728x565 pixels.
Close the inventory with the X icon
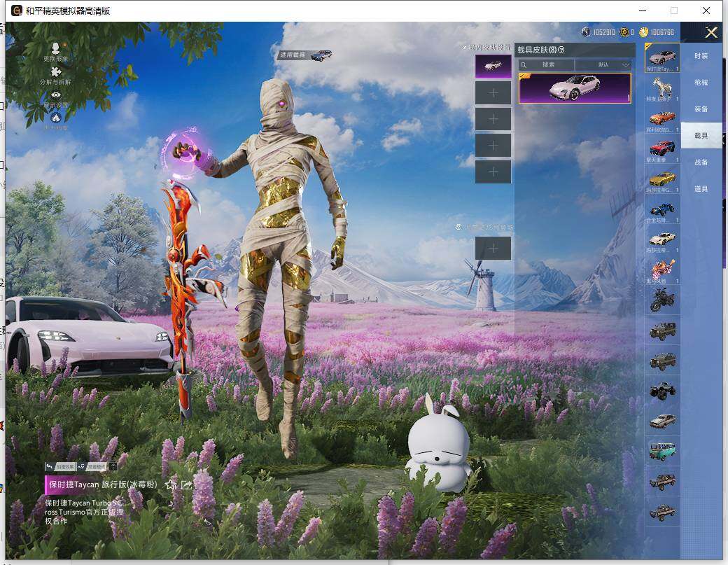click(711, 32)
